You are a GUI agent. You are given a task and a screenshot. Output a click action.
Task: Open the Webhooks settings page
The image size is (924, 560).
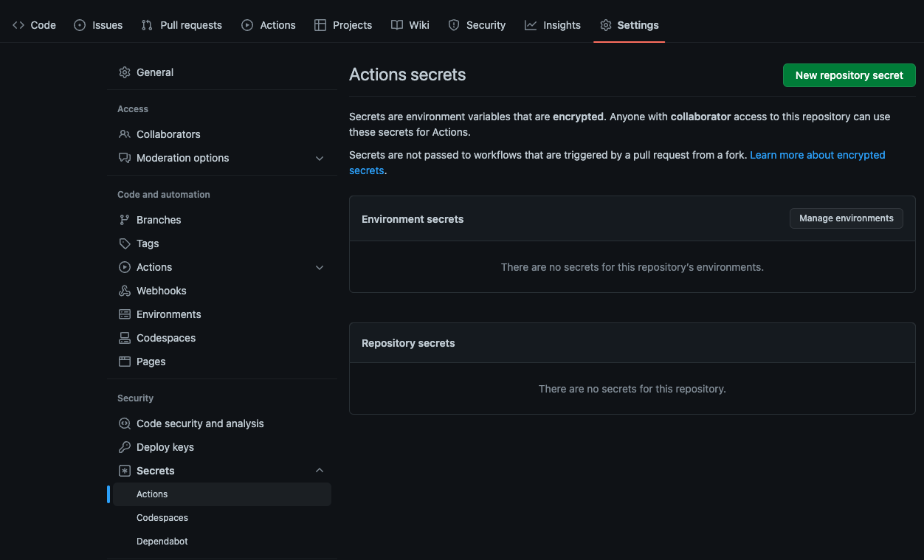pos(221,291)
